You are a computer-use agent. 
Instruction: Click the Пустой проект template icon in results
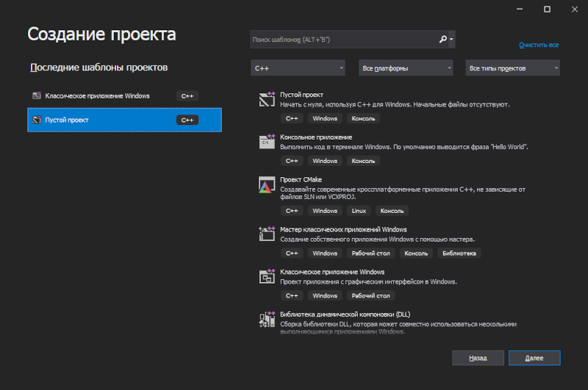(267, 99)
